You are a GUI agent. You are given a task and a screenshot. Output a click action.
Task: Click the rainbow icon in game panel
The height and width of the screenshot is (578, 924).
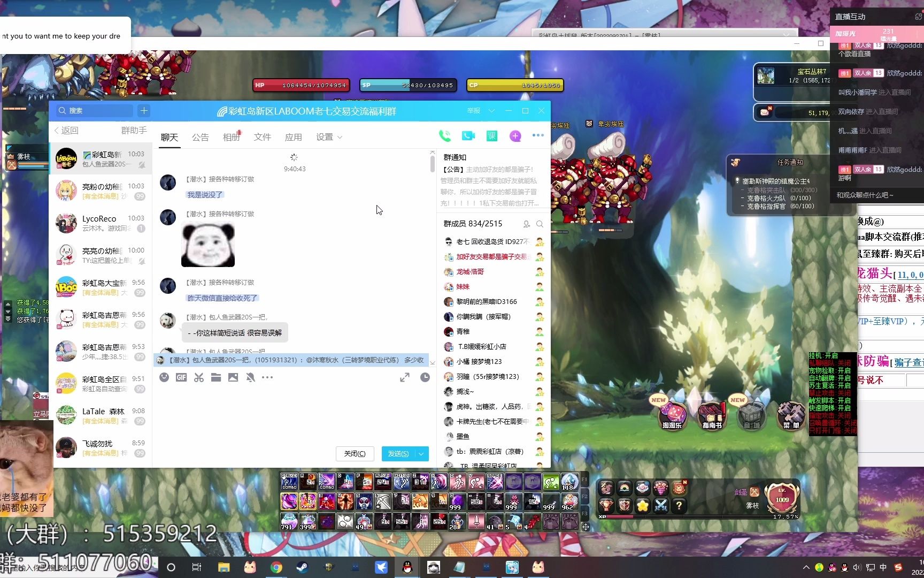tap(624, 488)
